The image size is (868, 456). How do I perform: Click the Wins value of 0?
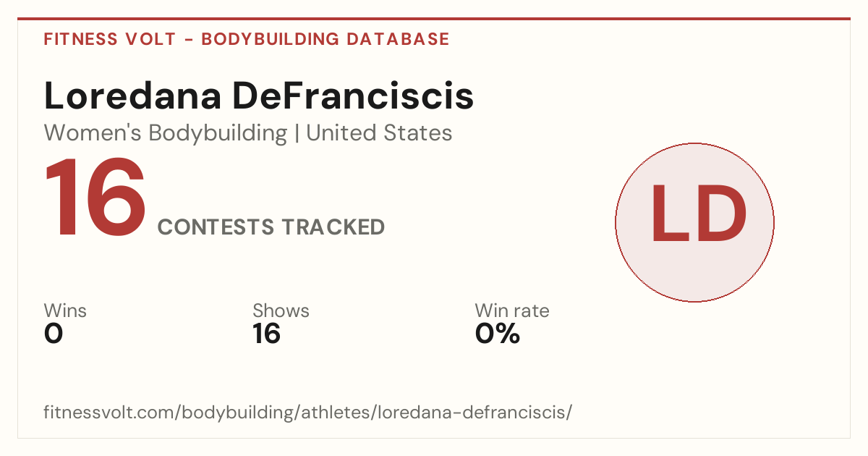tap(54, 334)
